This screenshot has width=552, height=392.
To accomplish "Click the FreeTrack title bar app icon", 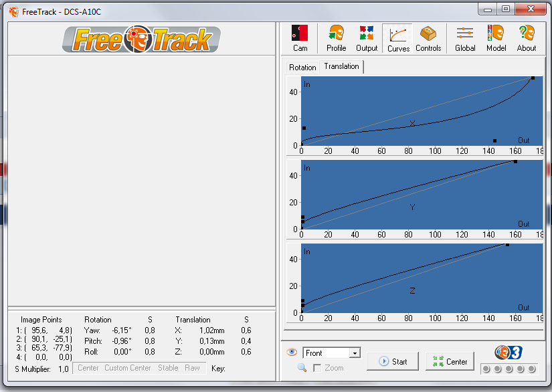I will click(x=14, y=12).
